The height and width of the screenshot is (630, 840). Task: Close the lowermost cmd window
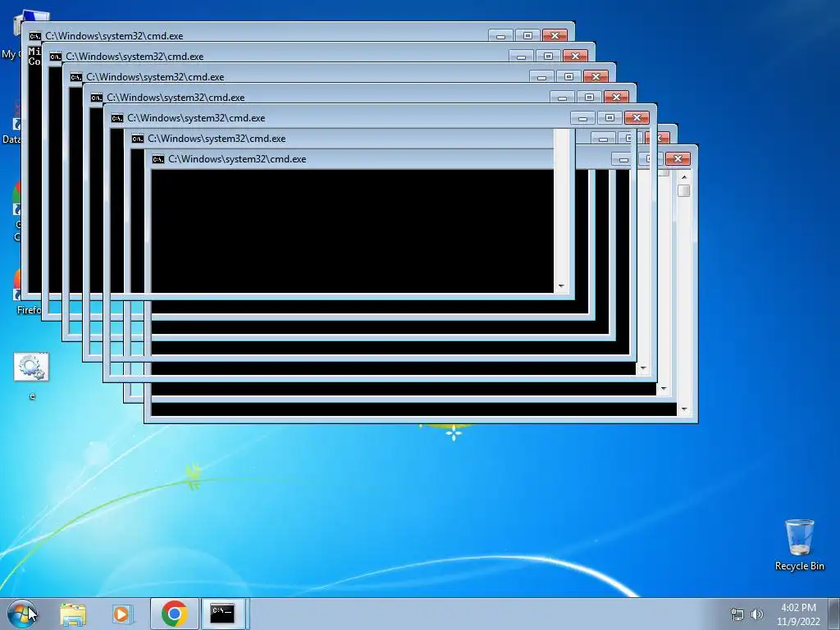tap(678, 159)
